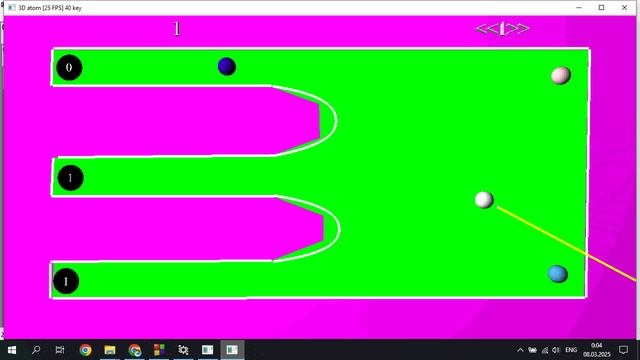The width and height of the screenshot is (640, 360).
Task: Open the taskbar clock and date
Action: click(x=596, y=350)
